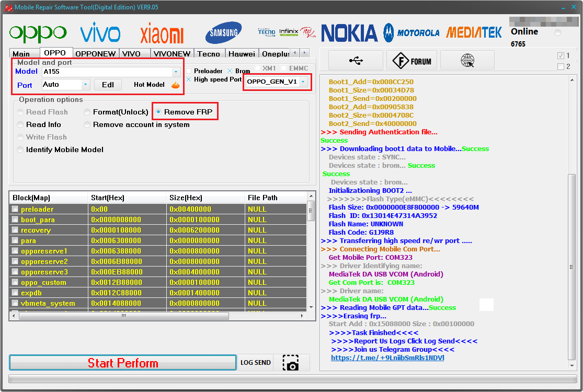Check the opporeserve1 partition checkbox
The width and height of the screenshot is (583, 392).
(x=15, y=251)
